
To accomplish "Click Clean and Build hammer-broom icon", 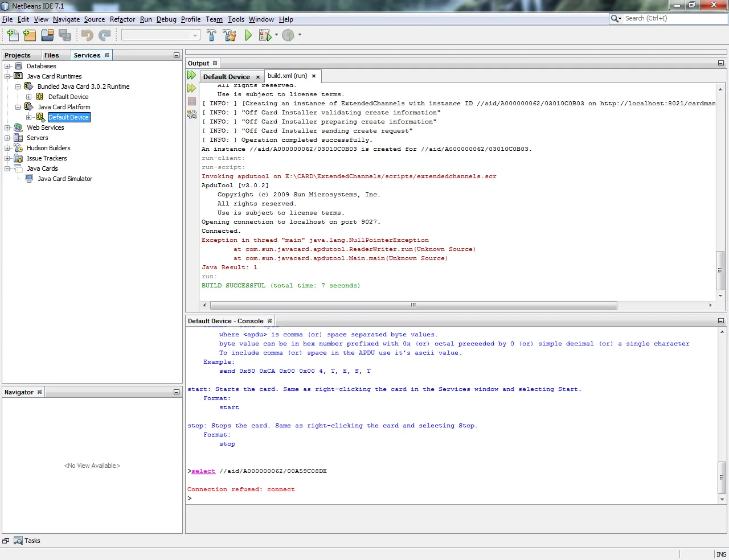I will coord(230,35).
